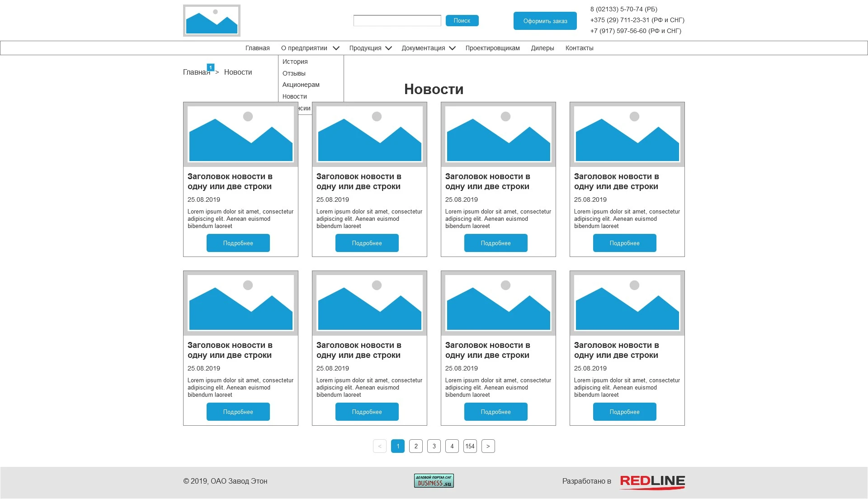
Task: Click the news title of the top row second card
Action: 359,181
